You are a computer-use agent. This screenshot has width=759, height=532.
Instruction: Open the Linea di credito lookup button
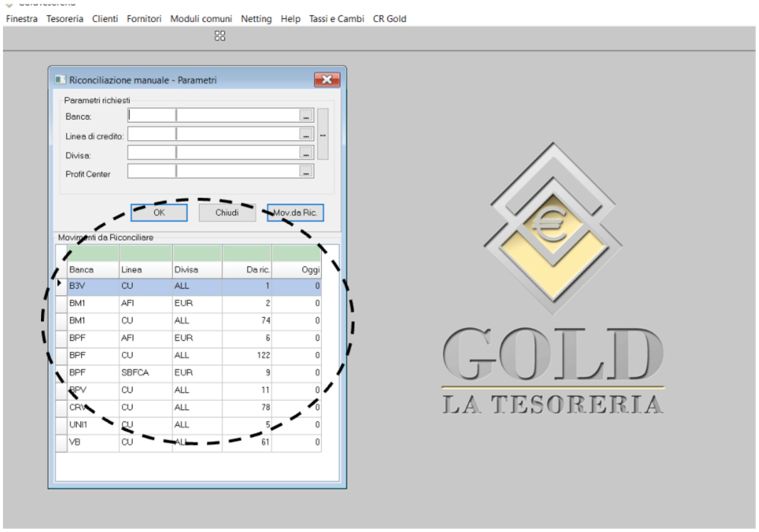pos(306,134)
